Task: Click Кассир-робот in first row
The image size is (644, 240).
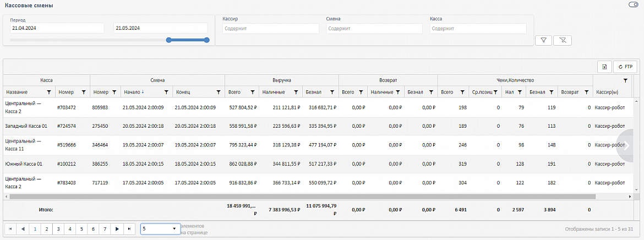Action: click(609, 108)
